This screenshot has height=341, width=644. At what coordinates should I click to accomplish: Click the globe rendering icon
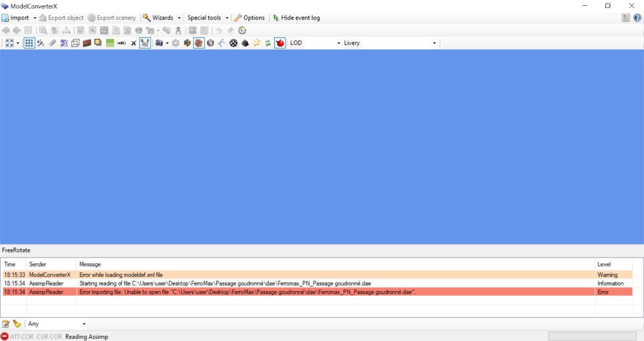[210, 43]
